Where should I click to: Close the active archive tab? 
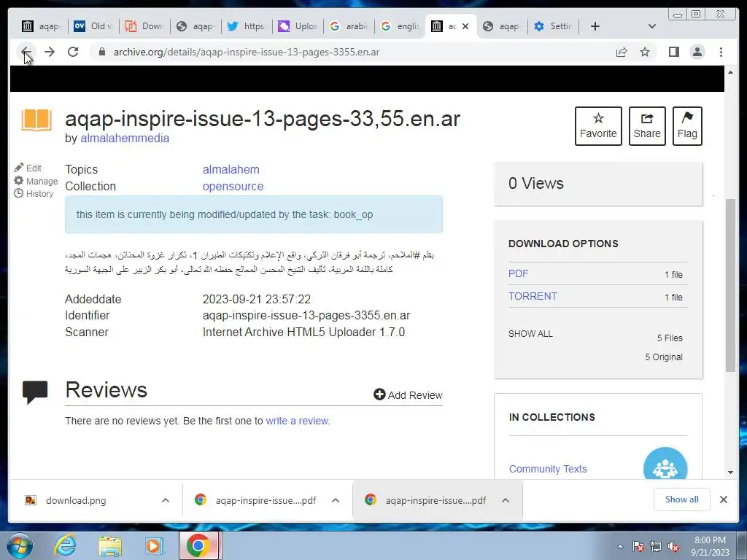pos(465,26)
